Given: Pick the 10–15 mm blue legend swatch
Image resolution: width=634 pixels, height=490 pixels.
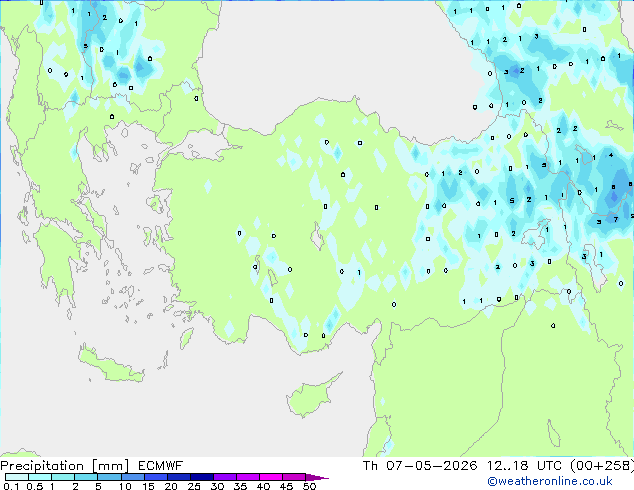Looking at the screenshot, I should (132, 477).
